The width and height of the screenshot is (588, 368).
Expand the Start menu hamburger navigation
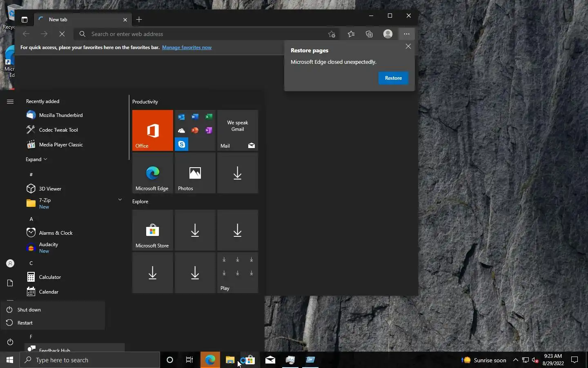[x=10, y=102]
